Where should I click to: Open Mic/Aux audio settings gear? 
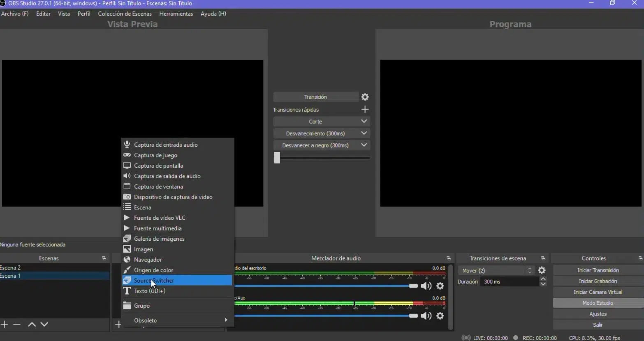pos(440,316)
